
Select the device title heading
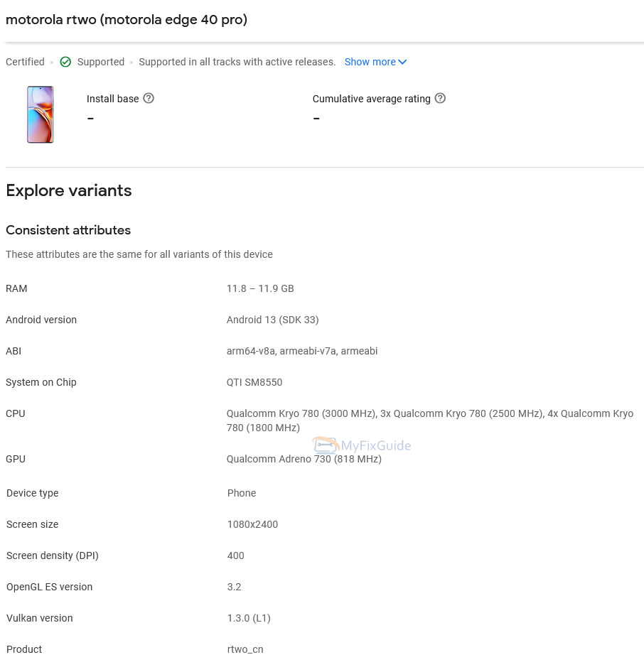pos(127,20)
